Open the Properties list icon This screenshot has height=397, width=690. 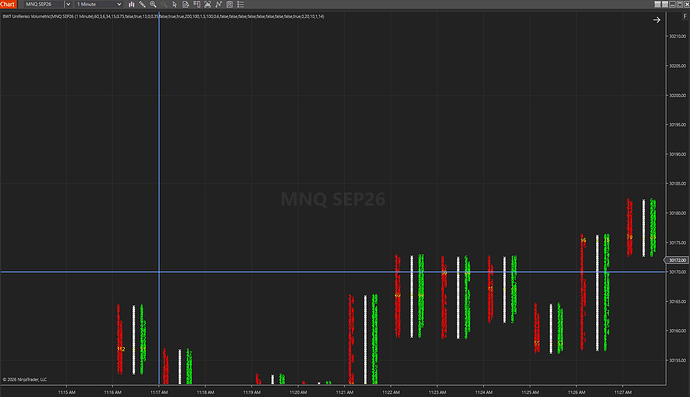pyautogui.click(x=240, y=4)
